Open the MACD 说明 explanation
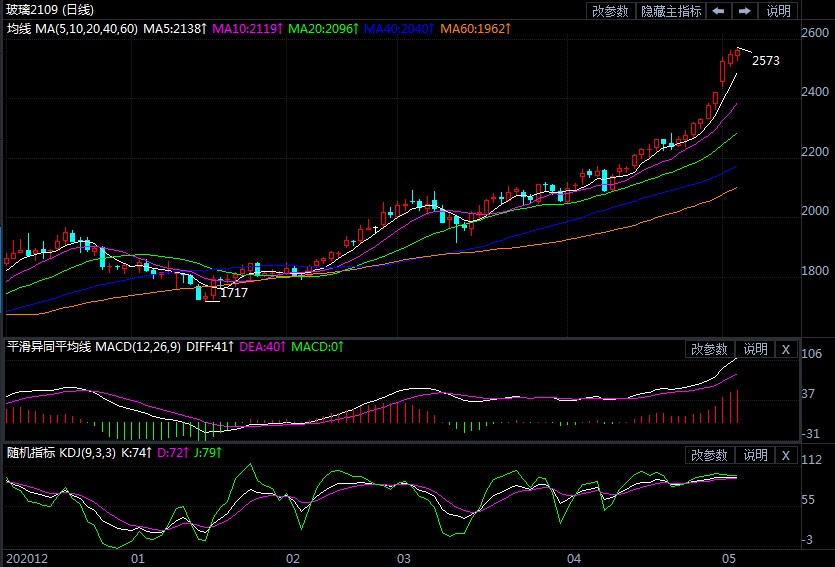The height and width of the screenshot is (567, 835). tap(755, 349)
